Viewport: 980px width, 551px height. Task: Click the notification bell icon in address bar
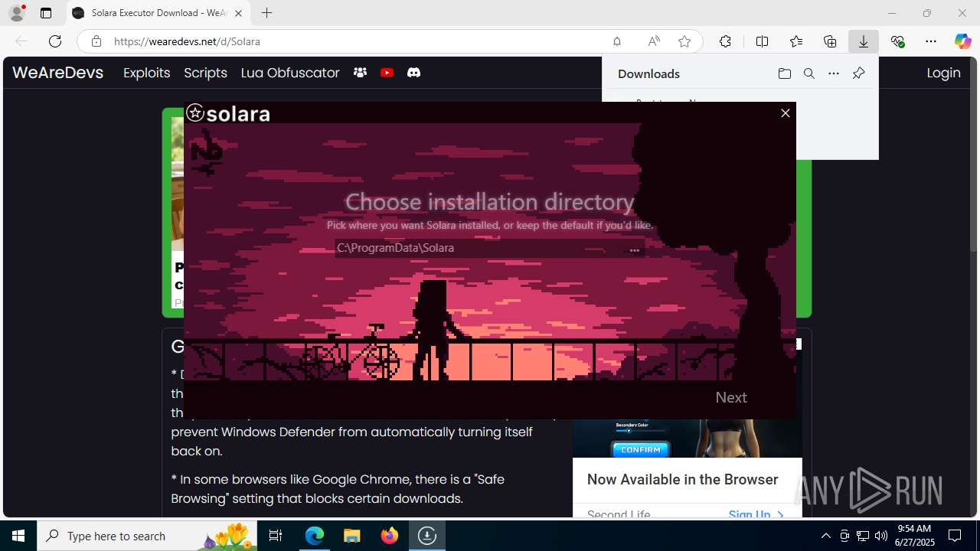pos(616,41)
